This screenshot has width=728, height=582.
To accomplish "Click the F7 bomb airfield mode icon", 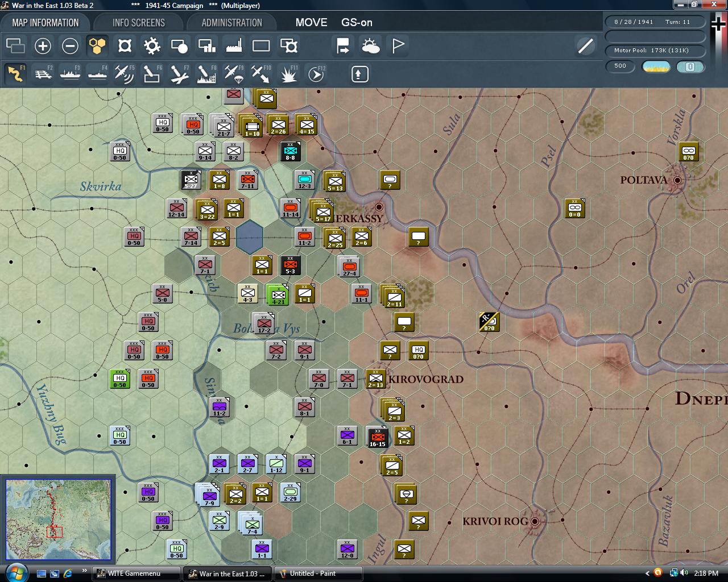I will tap(179, 74).
